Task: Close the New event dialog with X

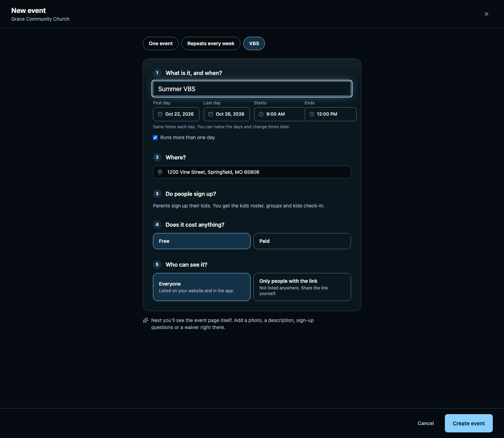Action: point(486,14)
